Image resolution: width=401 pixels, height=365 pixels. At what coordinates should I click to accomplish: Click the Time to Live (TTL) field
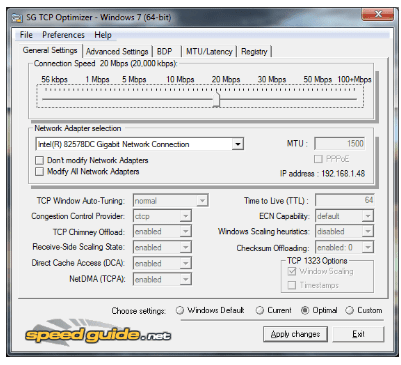tap(344, 200)
